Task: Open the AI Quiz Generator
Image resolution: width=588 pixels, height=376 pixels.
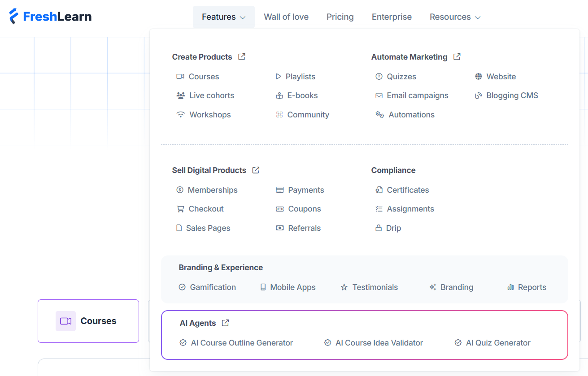Action: 497,342
